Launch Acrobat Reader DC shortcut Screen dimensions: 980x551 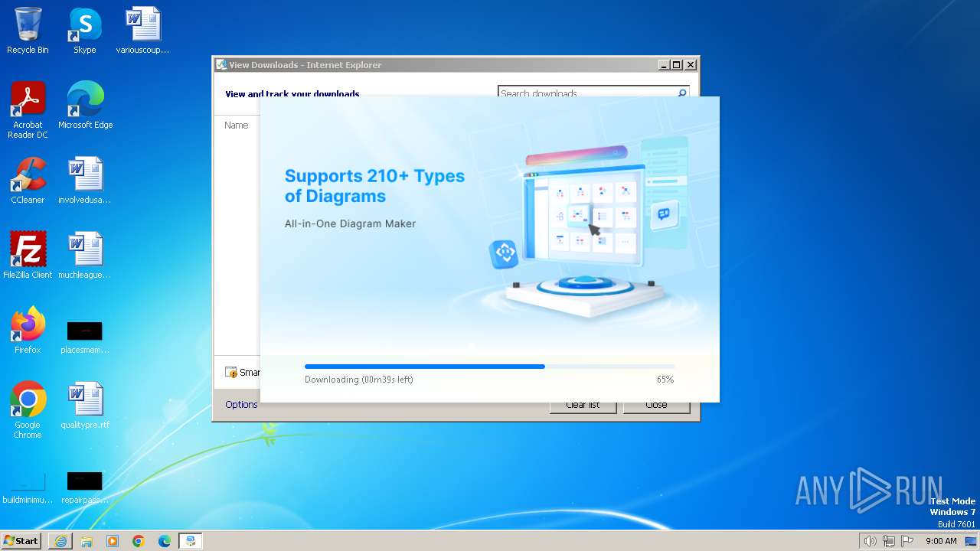[28, 110]
